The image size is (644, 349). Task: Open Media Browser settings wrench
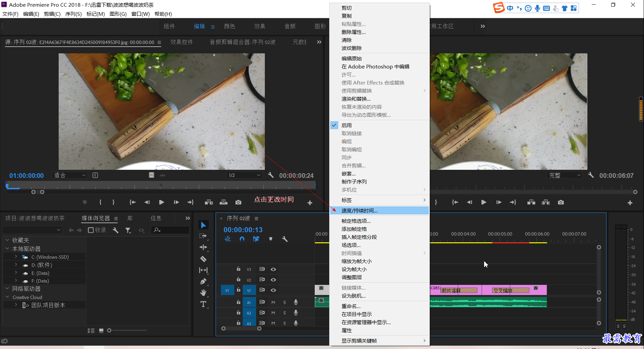click(x=115, y=230)
